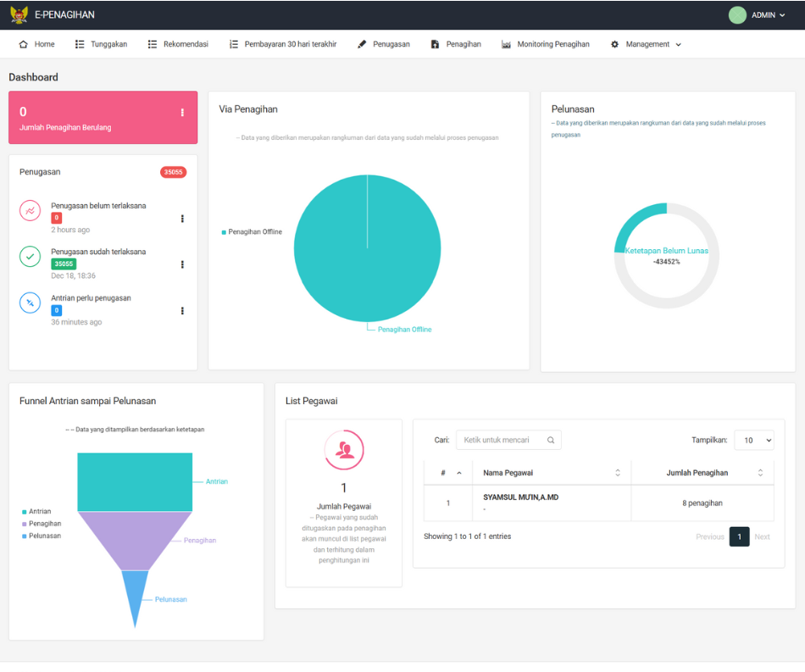Click the Next pagination link
Screen dimensions: 805x672
(x=762, y=536)
